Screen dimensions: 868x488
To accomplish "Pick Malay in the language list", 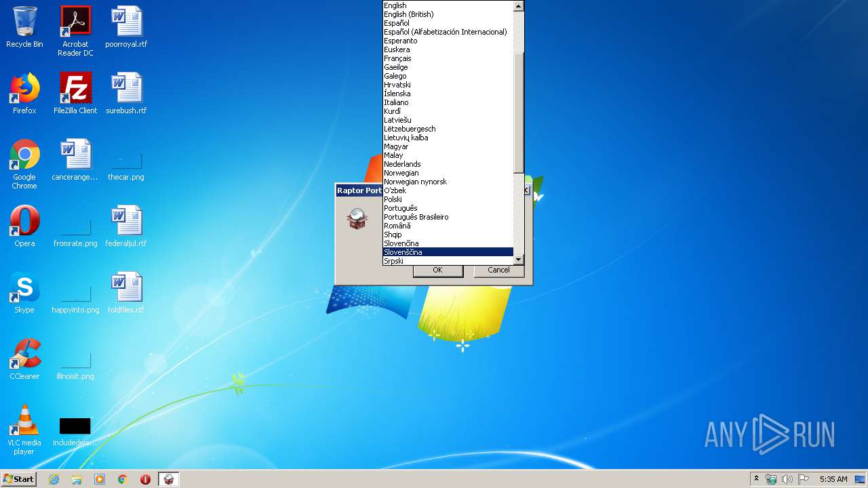I will click(448, 155).
